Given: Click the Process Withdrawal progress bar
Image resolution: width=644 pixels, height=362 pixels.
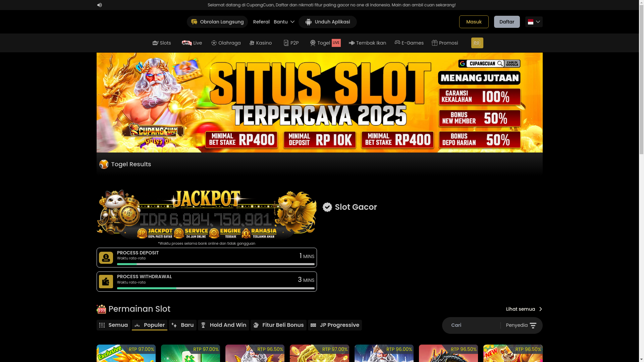Looking at the screenshot, I should [216, 288].
